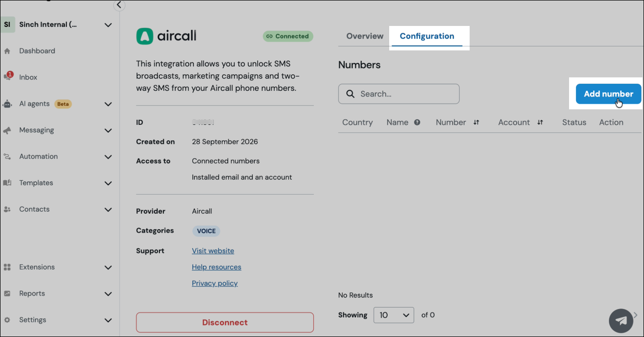Click the Disconnect button
This screenshot has width=644, height=337.
pos(225,323)
